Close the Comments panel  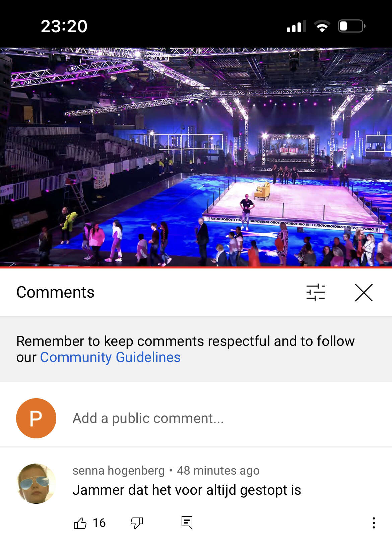click(364, 292)
